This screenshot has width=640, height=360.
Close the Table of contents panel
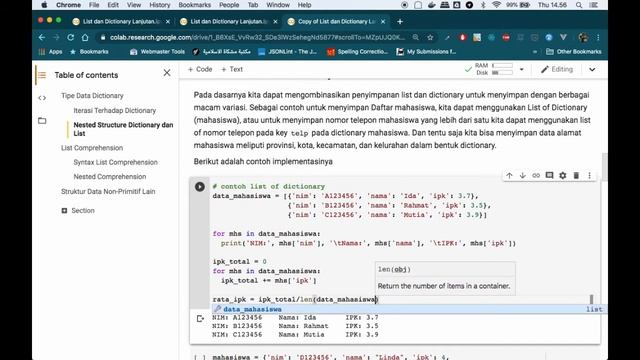167,73
